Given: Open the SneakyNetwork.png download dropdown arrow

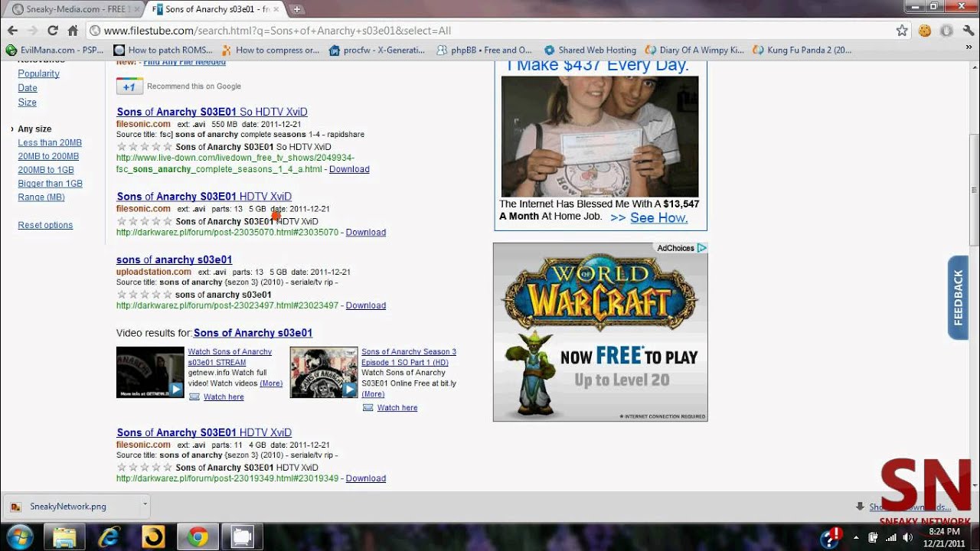Looking at the screenshot, I should click(x=145, y=505).
